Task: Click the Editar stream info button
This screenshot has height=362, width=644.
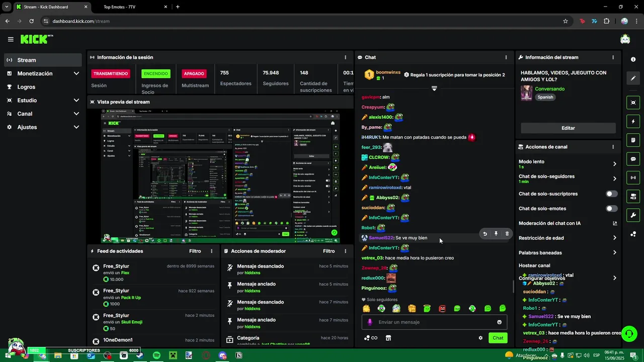Action: 568,128
